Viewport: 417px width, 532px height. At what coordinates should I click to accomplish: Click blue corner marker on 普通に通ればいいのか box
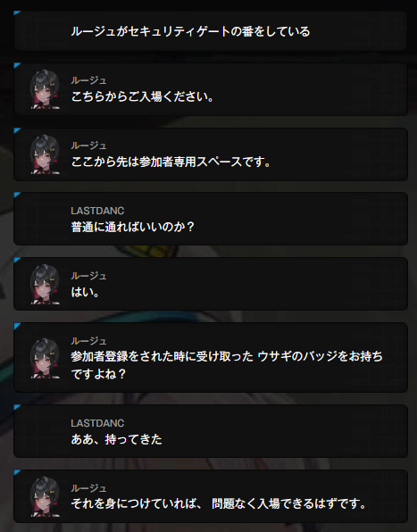tap(17, 195)
